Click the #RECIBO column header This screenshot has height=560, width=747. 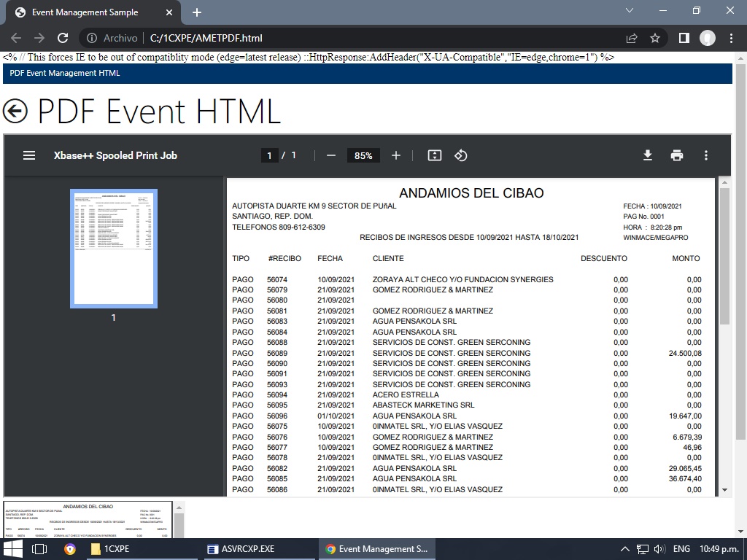(285, 259)
